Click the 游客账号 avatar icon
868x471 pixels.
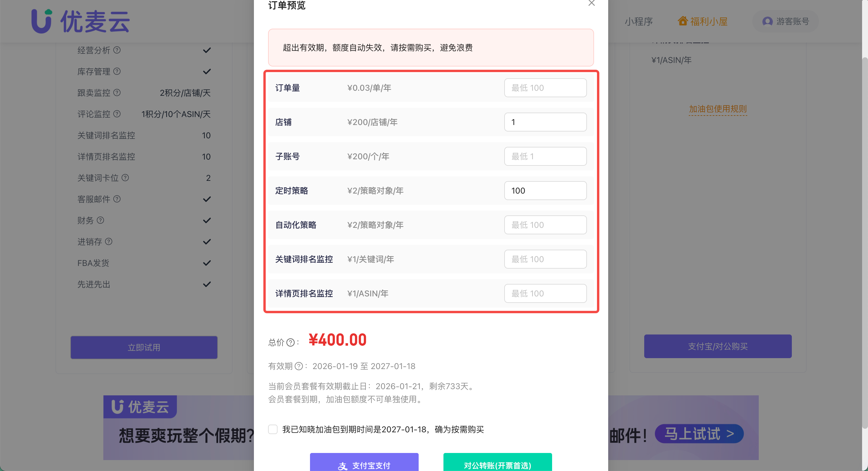767,21
